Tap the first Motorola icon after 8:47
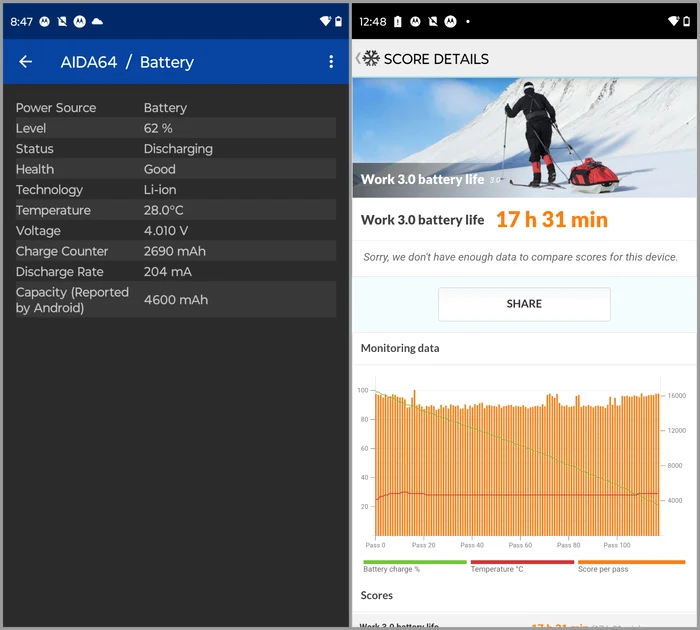The width and height of the screenshot is (700, 630). tap(44, 21)
